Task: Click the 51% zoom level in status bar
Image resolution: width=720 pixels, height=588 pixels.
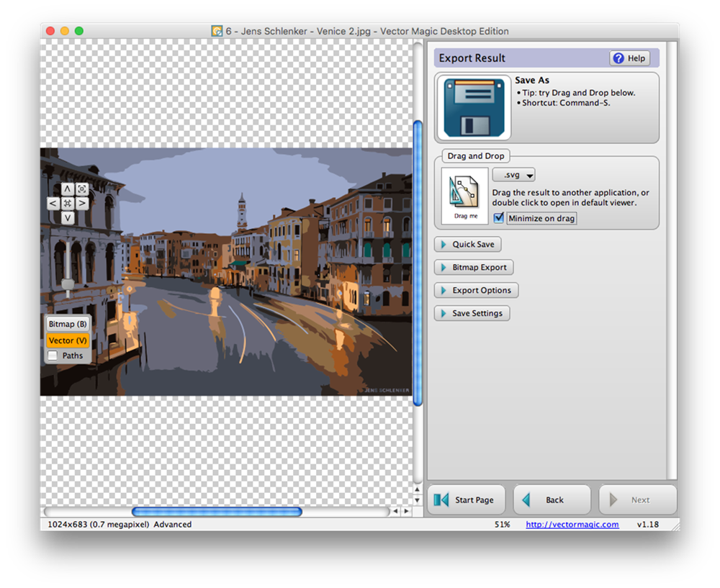Action: 502,524
